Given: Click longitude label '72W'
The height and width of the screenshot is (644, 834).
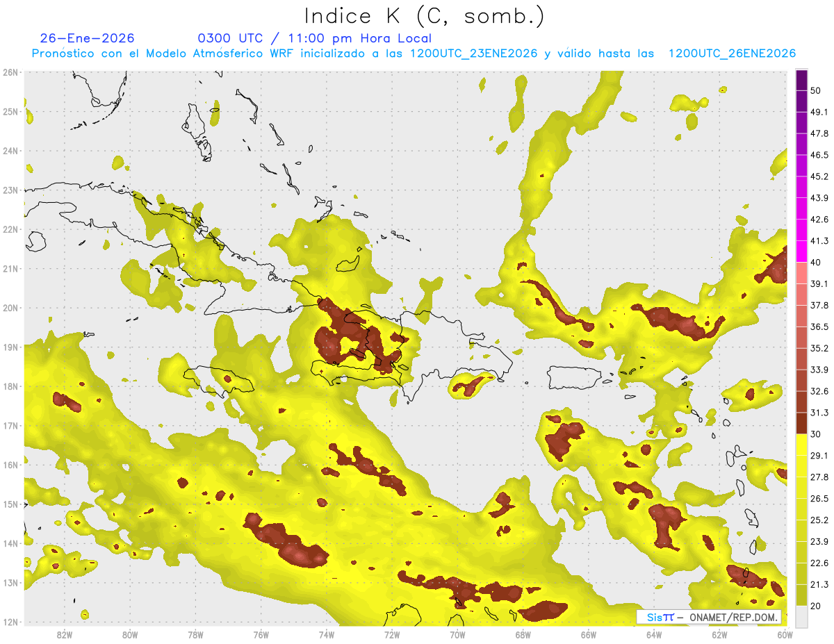Looking at the screenshot, I should pos(392,634).
